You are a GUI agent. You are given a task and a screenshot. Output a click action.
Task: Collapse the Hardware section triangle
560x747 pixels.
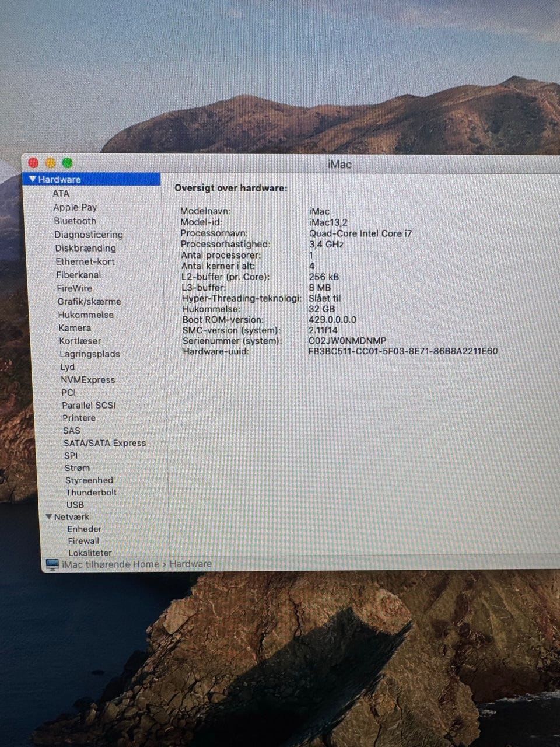tap(33, 179)
